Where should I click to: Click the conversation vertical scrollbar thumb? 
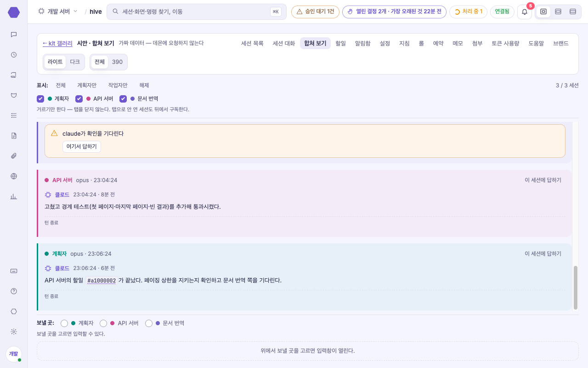point(576,287)
